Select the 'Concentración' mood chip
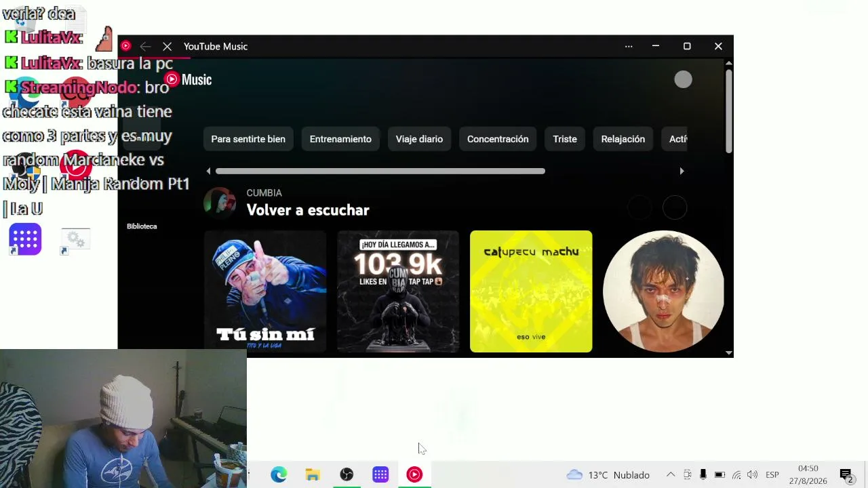This screenshot has height=488, width=868. click(x=498, y=139)
